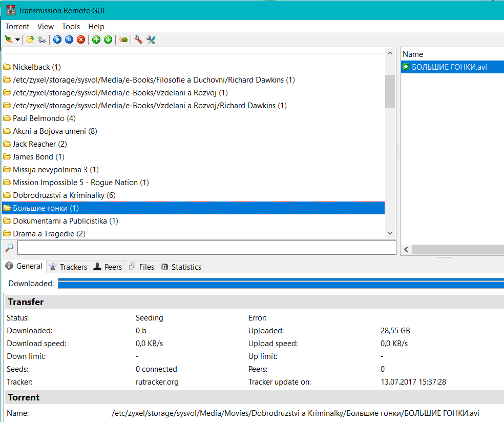Open the Torrent menu
The image size is (504, 422).
point(17,26)
